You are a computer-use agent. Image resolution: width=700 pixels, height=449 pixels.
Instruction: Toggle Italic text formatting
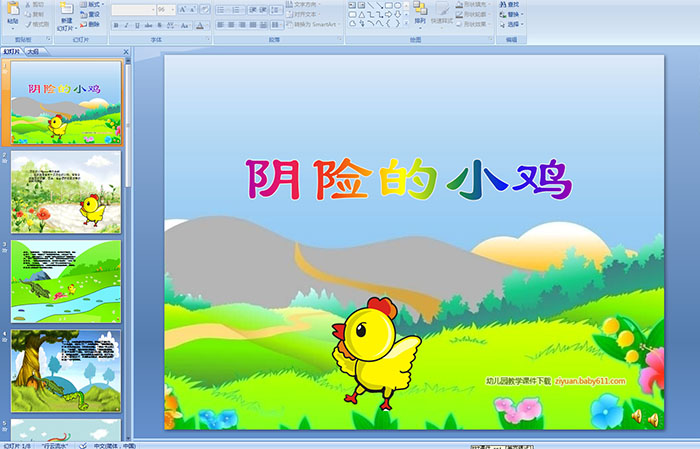125,25
